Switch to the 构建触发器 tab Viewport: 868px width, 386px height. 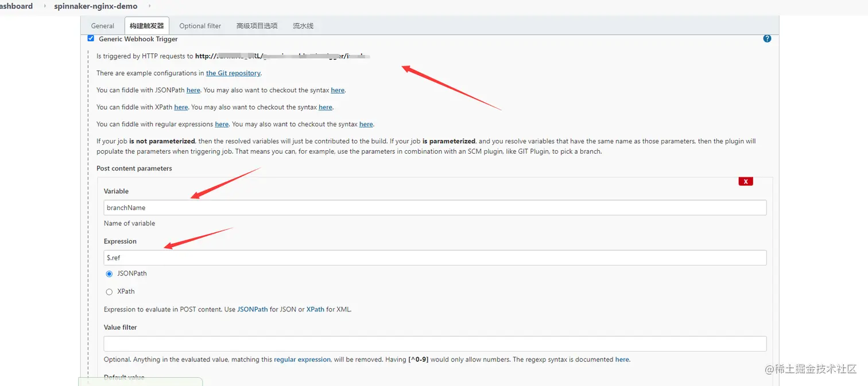(146, 26)
